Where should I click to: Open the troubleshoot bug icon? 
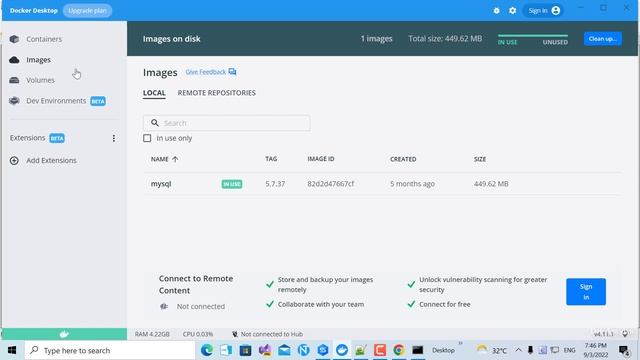[x=496, y=11]
